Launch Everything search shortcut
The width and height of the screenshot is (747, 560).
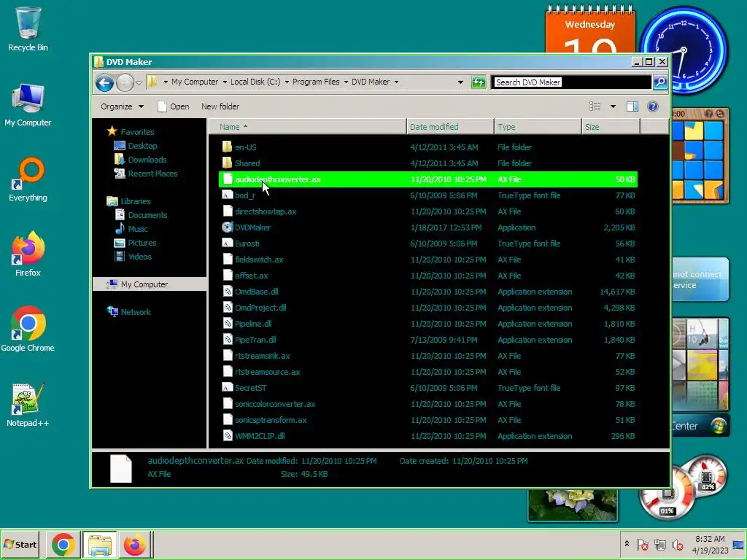click(x=28, y=180)
